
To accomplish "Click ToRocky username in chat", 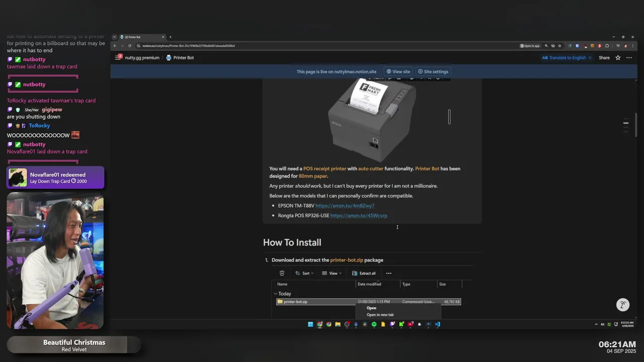I will (x=39, y=126).
